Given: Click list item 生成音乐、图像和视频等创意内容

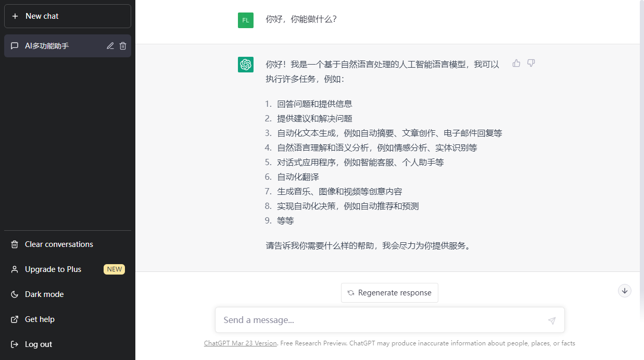Looking at the screenshot, I should pos(339,192).
